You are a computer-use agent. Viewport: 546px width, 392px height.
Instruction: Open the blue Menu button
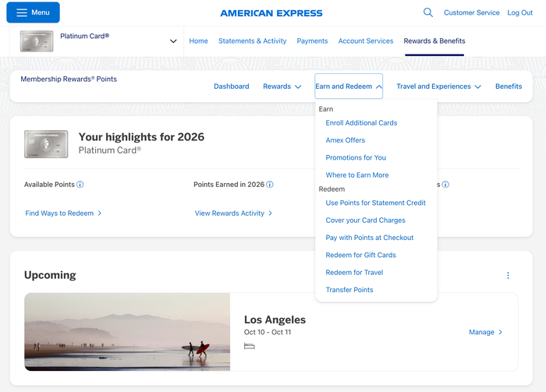(x=33, y=12)
